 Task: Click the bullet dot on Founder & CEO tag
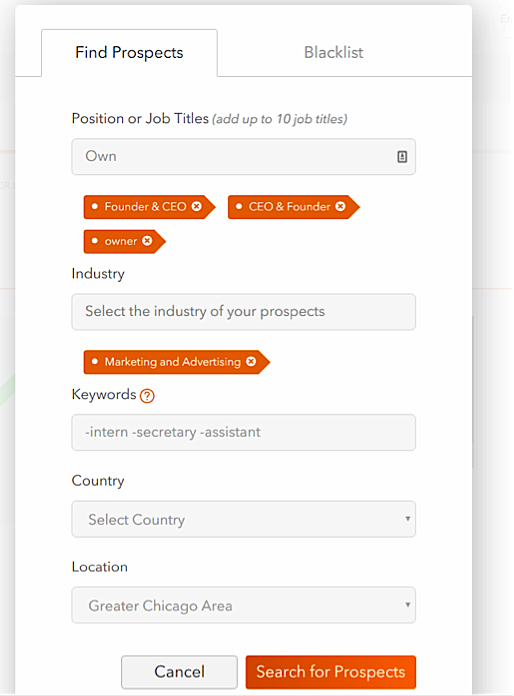tap(95, 206)
